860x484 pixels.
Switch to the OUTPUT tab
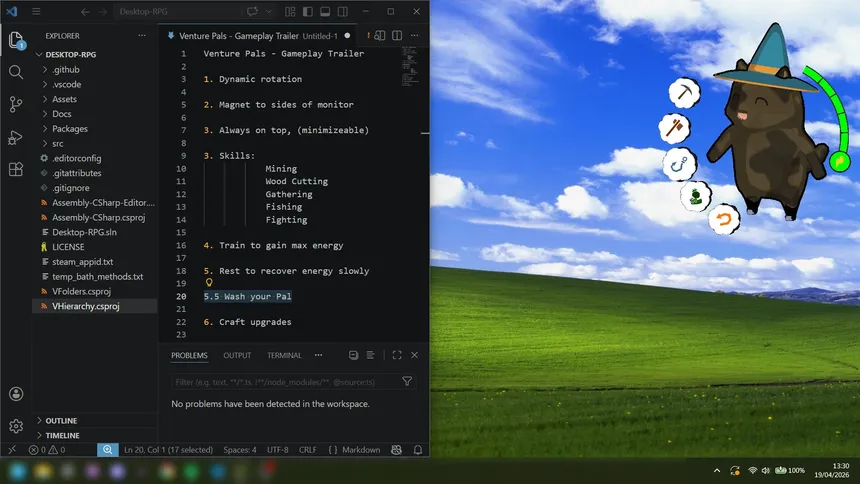tap(237, 355)
